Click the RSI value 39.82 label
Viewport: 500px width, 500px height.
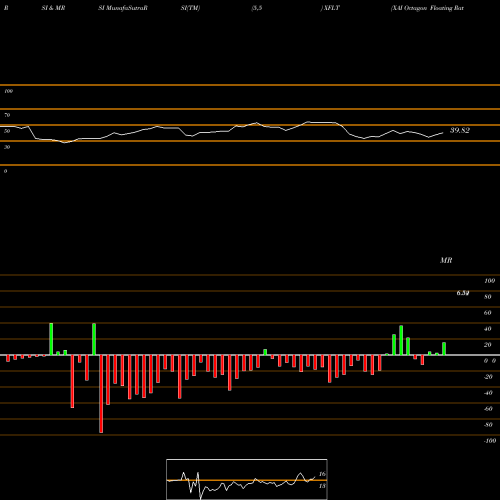pos(460,131)
